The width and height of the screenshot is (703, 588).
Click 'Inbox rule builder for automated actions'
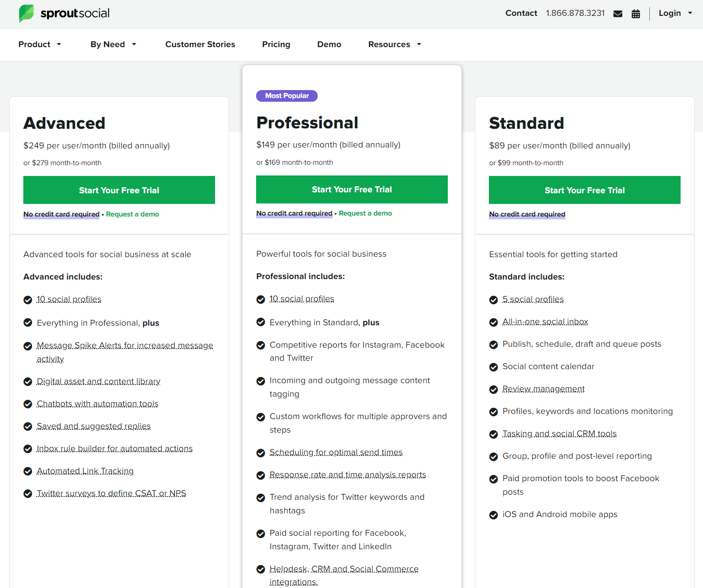pos(115,448)
